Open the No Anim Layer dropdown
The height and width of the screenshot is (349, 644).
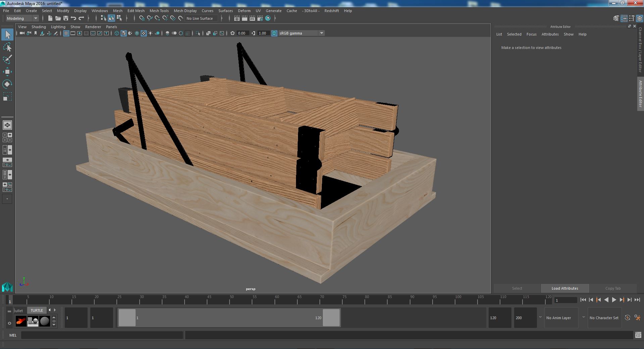pyautogui.click(x=561, y=318)
